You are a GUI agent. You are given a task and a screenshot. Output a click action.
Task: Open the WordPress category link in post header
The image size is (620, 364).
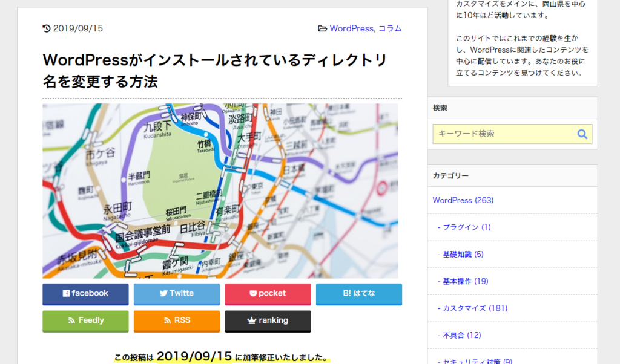click(x=351, y=28)
